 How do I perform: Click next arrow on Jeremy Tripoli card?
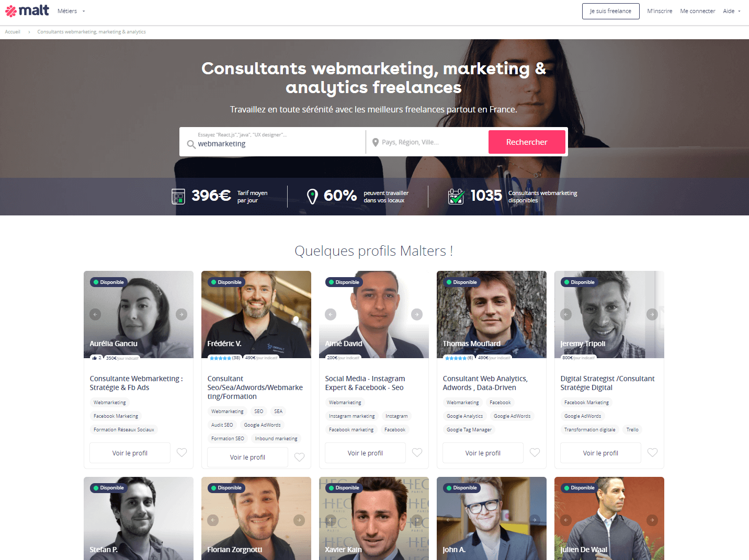(x=652, y=314)
